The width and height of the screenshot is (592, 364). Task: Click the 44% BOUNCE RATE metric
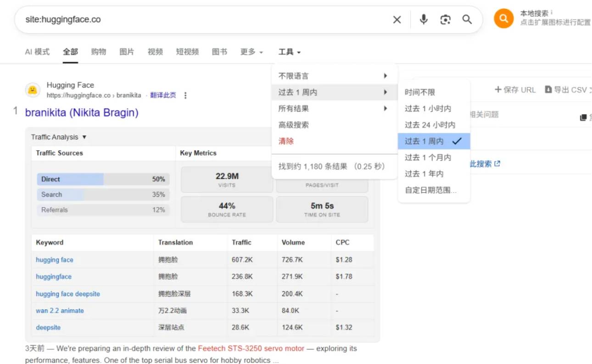click(x=227, y=210)
